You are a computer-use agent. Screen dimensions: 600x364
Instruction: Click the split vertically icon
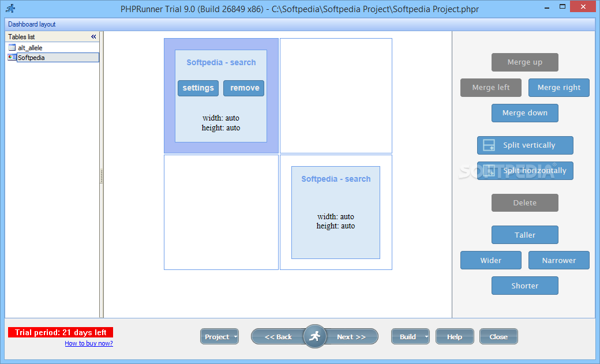[x=489, y=145]
